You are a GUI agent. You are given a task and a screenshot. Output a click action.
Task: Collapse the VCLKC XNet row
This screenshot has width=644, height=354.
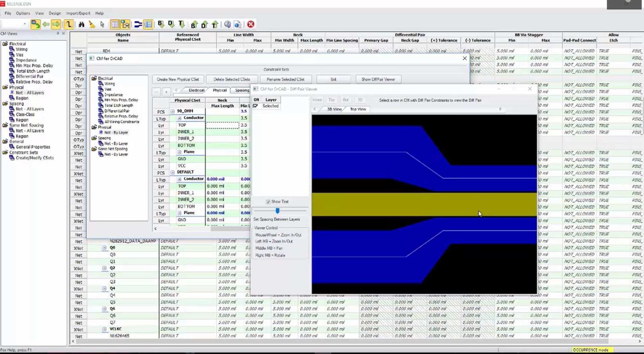[104, 329]
